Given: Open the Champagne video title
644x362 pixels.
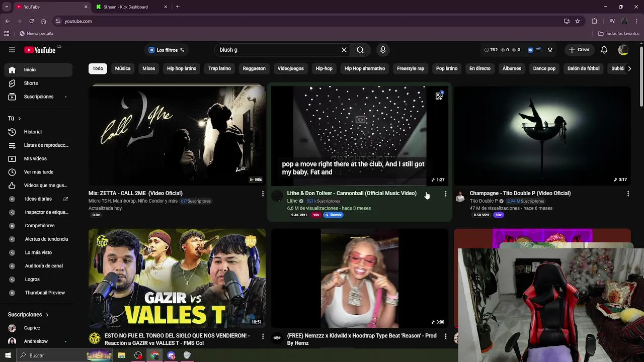Looking at the screenshot, I should click(x=520, y=194).
